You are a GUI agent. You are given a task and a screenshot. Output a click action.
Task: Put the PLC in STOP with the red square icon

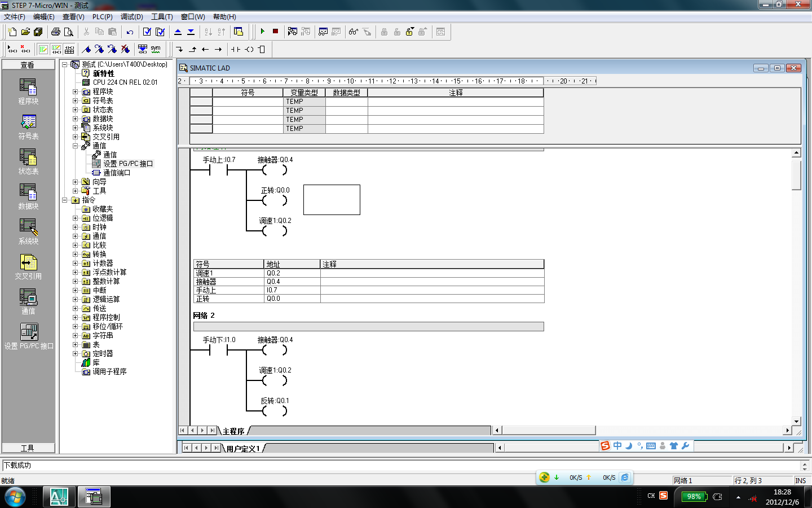coord(276,32)
